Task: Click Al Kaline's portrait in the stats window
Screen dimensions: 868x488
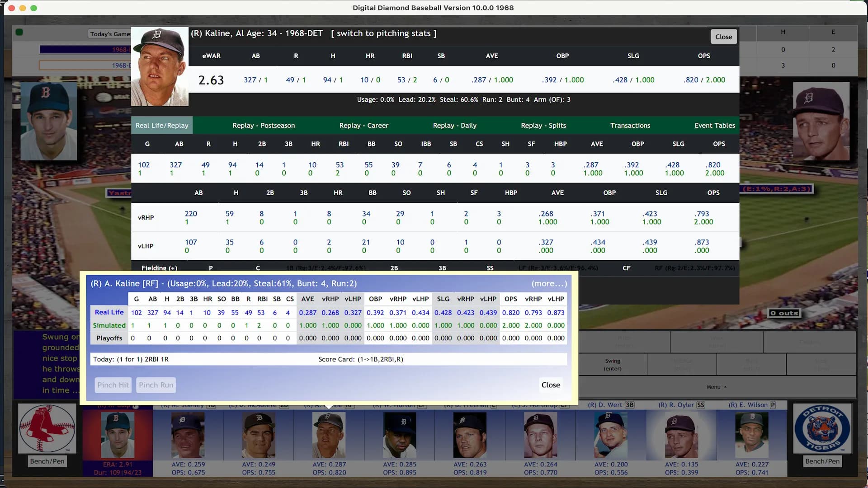Action: pos(160,66)
